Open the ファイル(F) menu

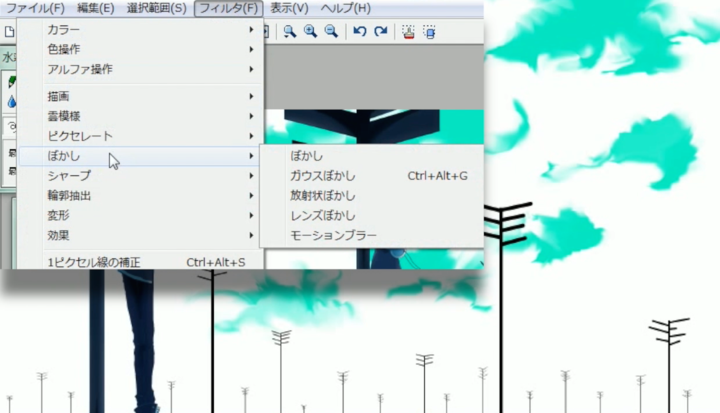[x=35, y=8]
